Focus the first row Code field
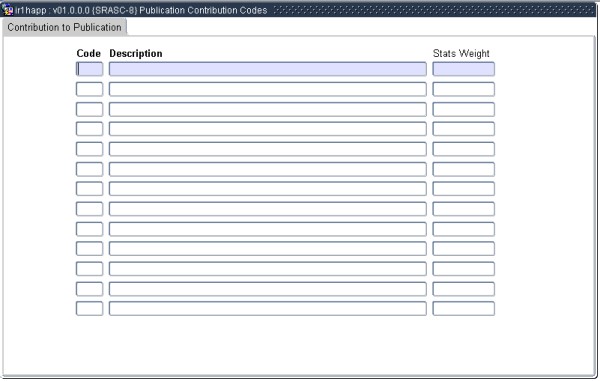600x381 pixels. (x=90, y=69)
